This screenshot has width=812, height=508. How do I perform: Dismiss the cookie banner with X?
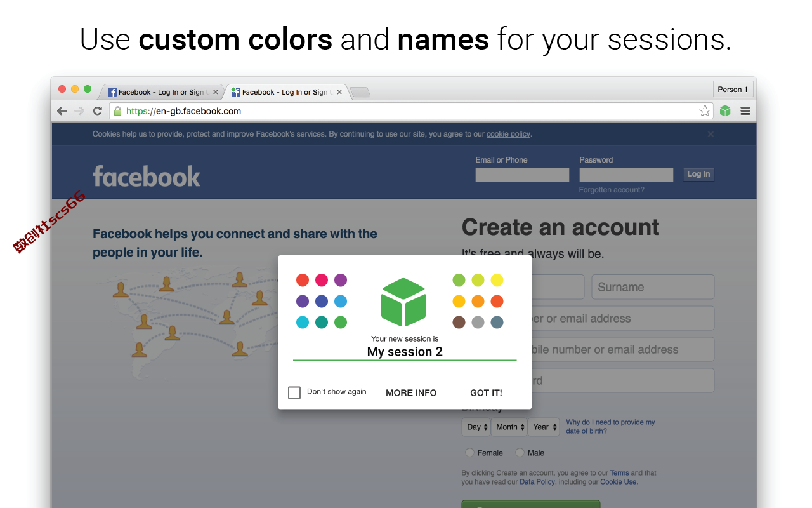point(710,134)
